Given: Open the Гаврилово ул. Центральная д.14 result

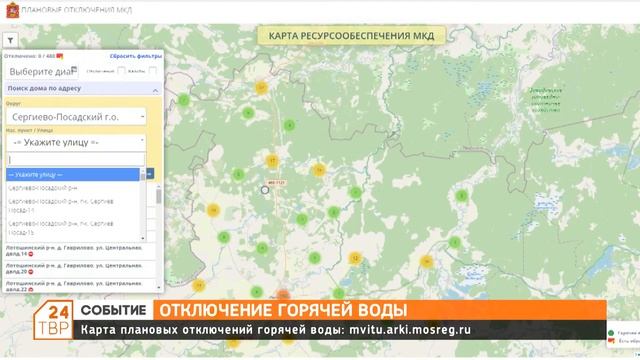Looking at the screenshot, I should pyautogui.click(x=80, y=251).
